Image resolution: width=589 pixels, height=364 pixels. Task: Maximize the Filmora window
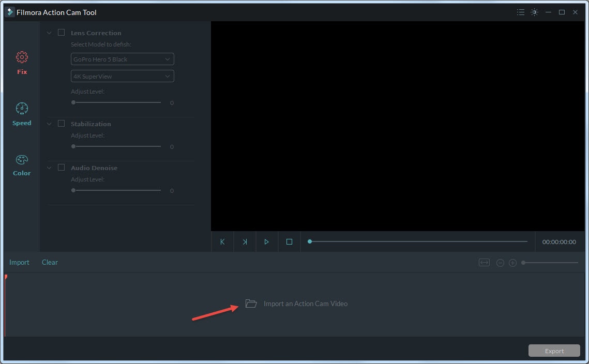click(562, 12)
